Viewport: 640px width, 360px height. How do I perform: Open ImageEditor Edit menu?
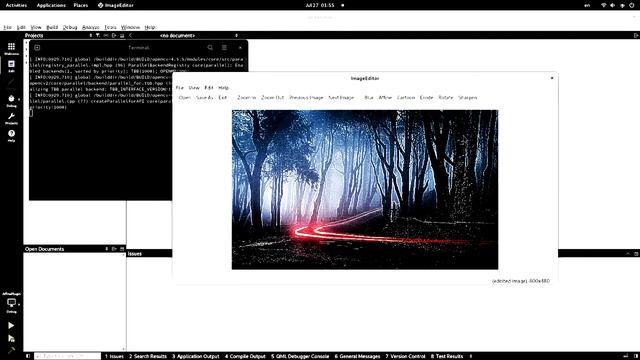(x=209, y=88)
